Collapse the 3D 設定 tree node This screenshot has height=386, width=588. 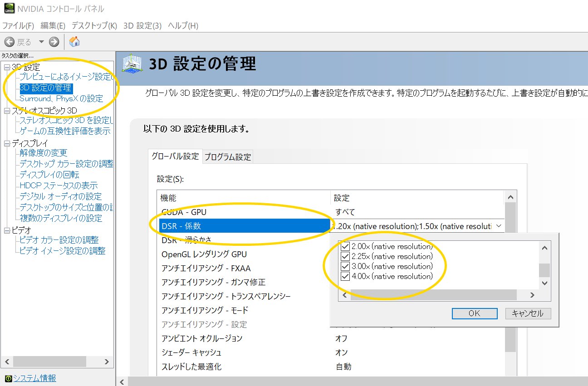(7, 68)
